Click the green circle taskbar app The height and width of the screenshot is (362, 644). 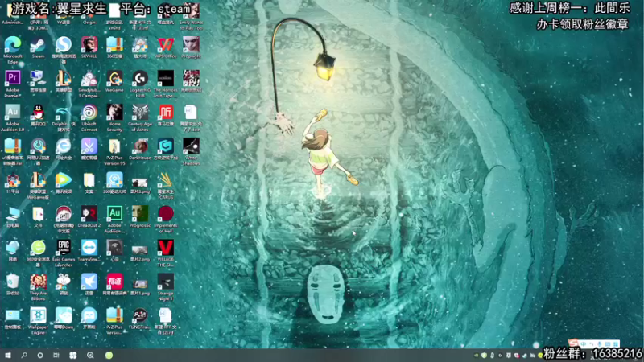point(109,355)
